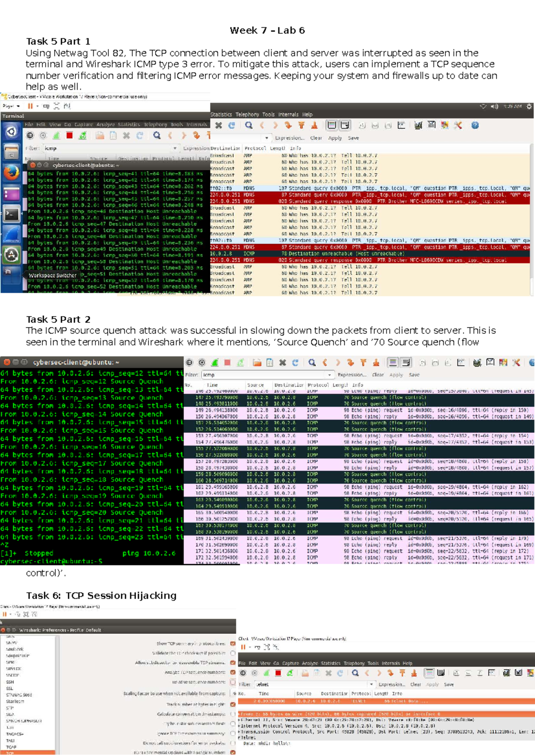The image size is (535, 756).
Task: Click icmp filter field in Task 5 Part 2 Wireshark
Action: click(x=267, y=375)
